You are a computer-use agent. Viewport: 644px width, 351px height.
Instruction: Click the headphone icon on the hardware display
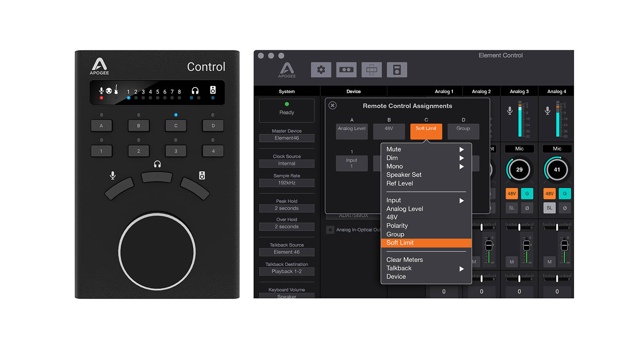195,90
